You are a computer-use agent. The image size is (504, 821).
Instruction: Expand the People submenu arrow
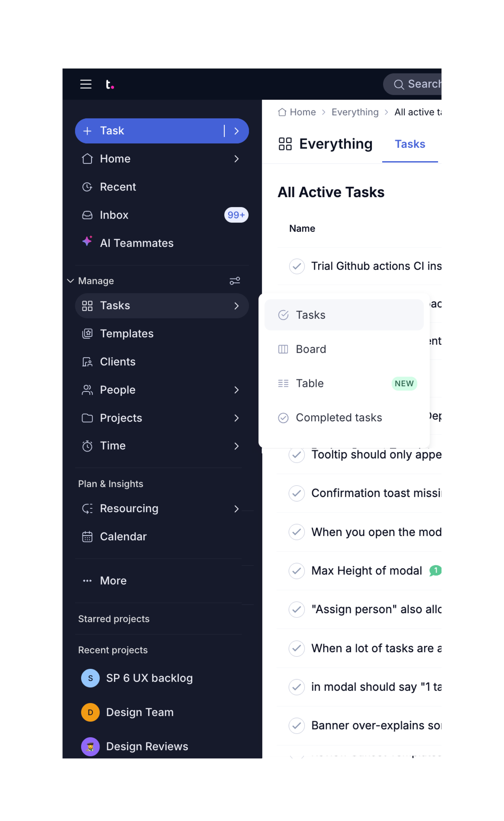(236, 390)
